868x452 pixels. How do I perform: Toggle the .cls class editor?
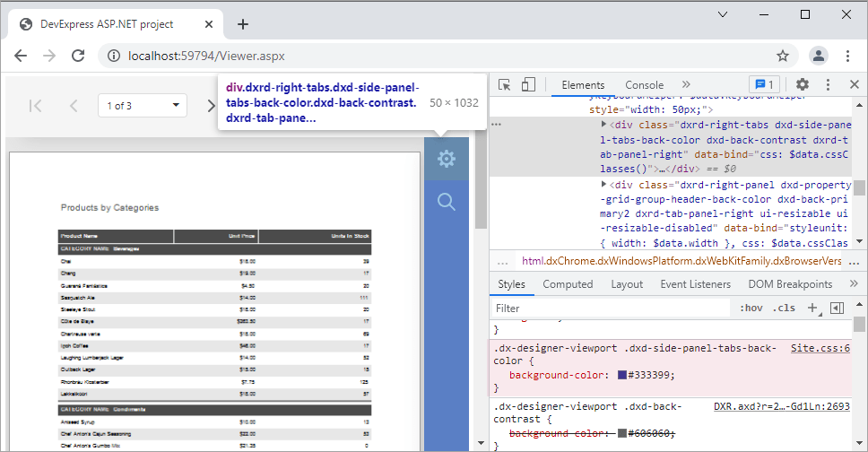coord(784,308)
